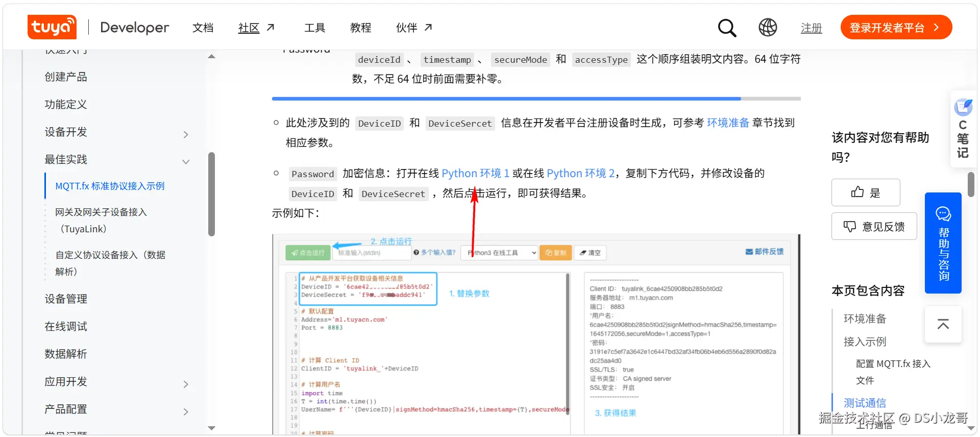Follow the 环境准备 link in the article
The height and width of the screenshot is (437, 980).
click(x=728, y=123)
